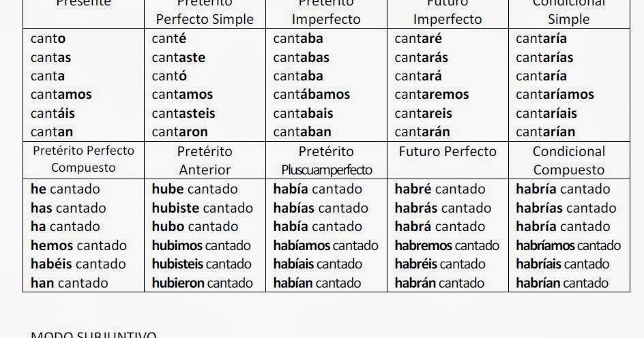Click the "MODO SUBJUNTIVO" heading
Screen dimensions: 644x338
93,335
